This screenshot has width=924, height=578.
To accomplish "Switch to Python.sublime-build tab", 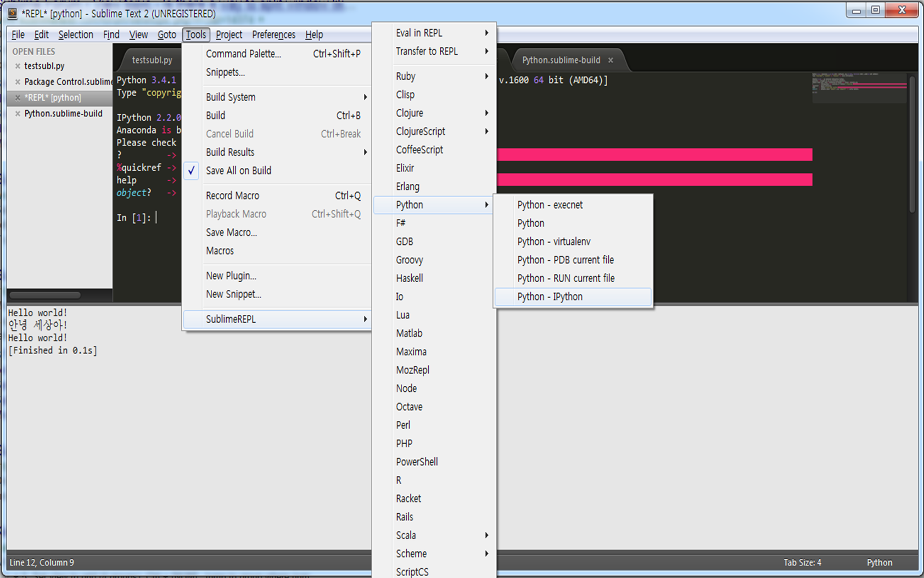I will 561,60.
